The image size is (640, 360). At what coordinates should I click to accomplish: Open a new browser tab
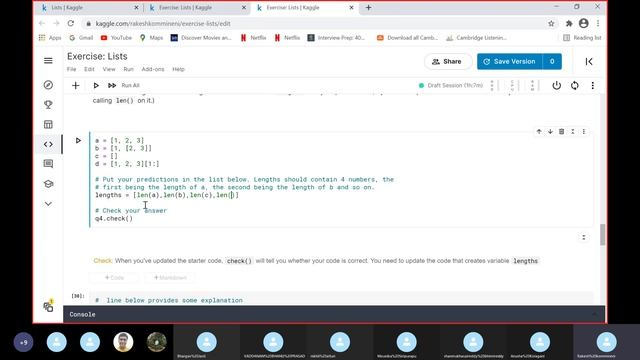pyautogui.click(x=368, y=8)
